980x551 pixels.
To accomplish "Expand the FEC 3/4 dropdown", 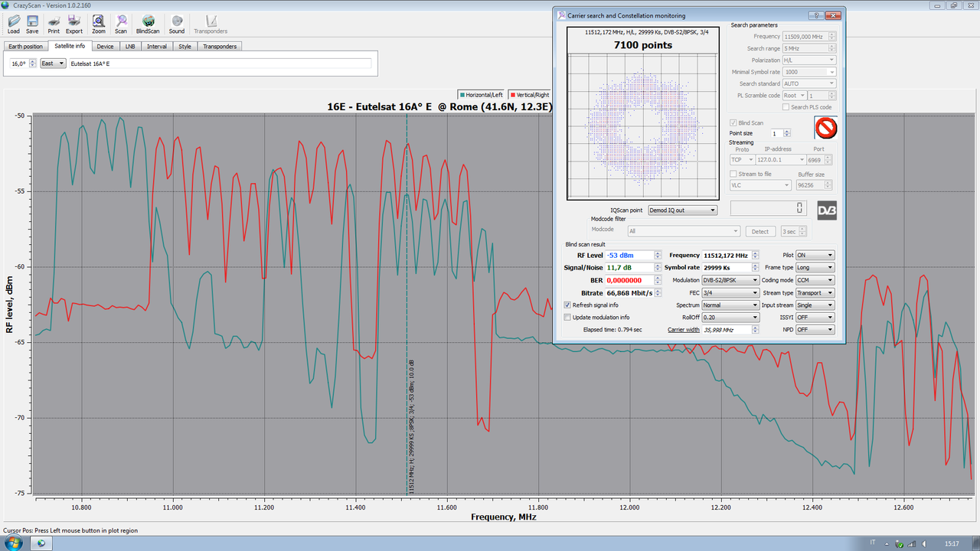I will tap(731, 292).
